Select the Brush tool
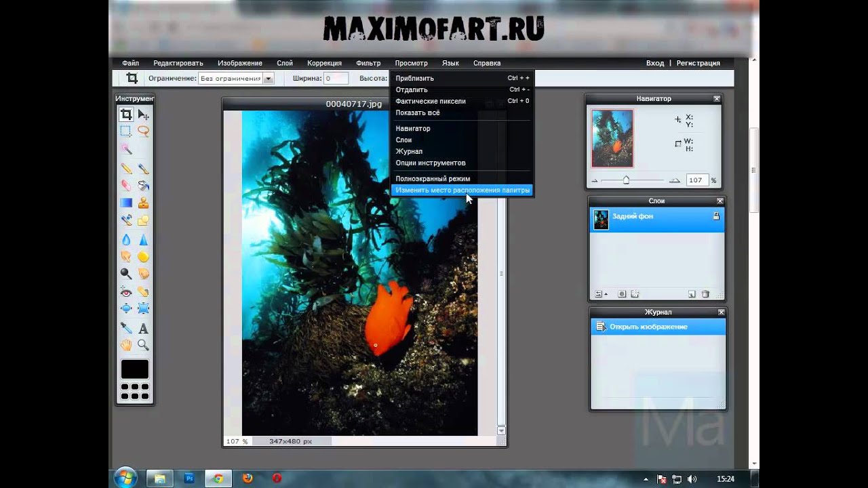The width and height of the screenshot is (868, 488). (143, 168)
